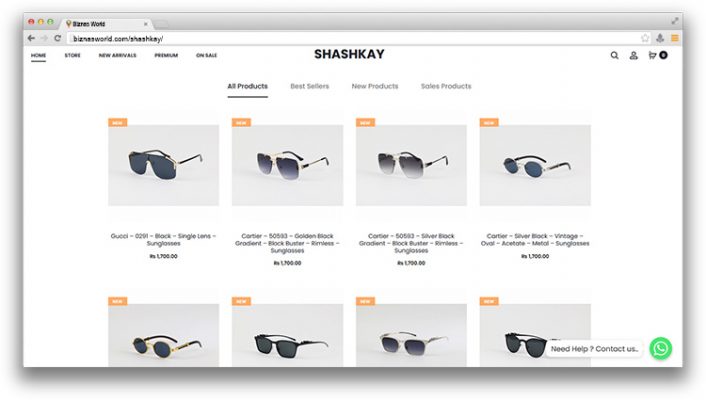
Task: Open the search icon in site header
Action: pos(614,55)
